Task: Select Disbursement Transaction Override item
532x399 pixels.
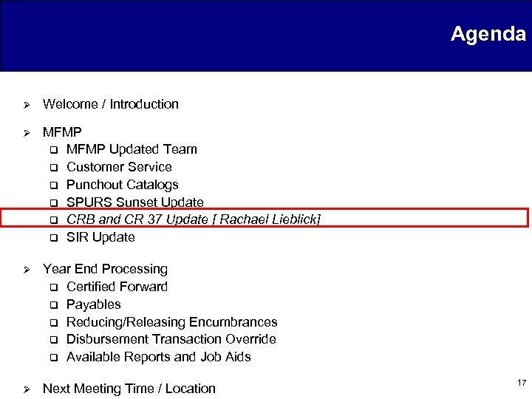Action: (171, 339)
